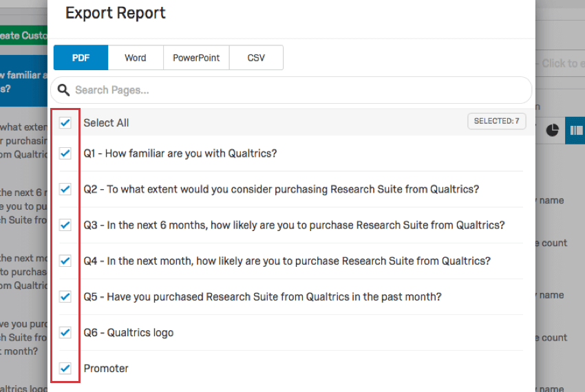This screenshot has height=392, width=585.
Task: Select the pie chart visualization icon
Action: click(x=553, y=129)
